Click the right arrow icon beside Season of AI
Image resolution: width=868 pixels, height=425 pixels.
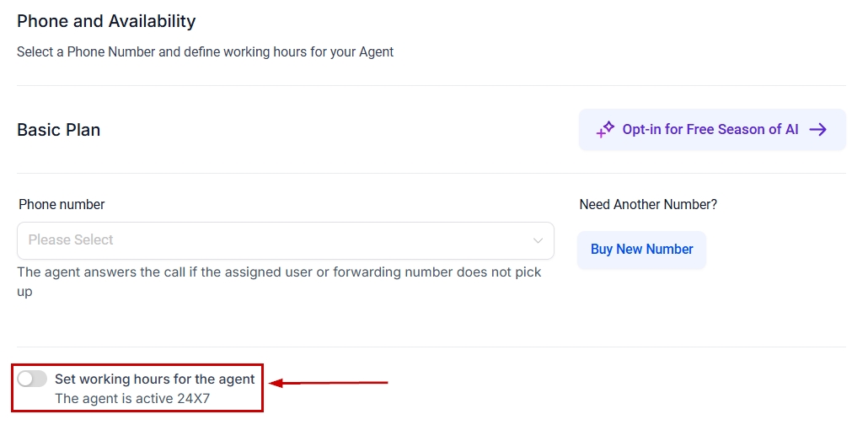point(817,130)
